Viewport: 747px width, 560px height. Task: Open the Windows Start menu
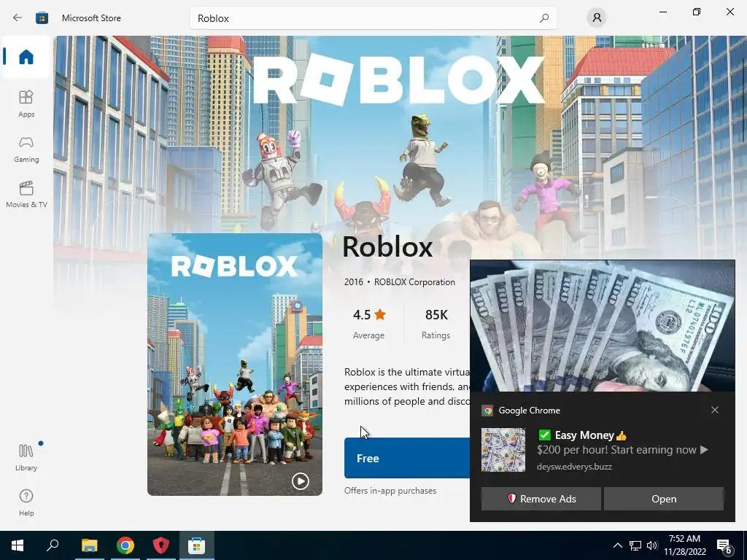18,545
